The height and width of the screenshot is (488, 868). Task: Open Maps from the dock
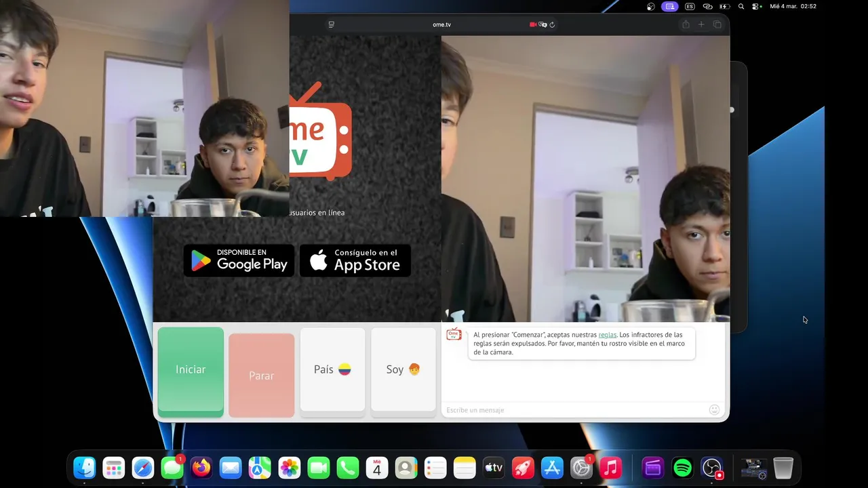[x=260, y=468]
